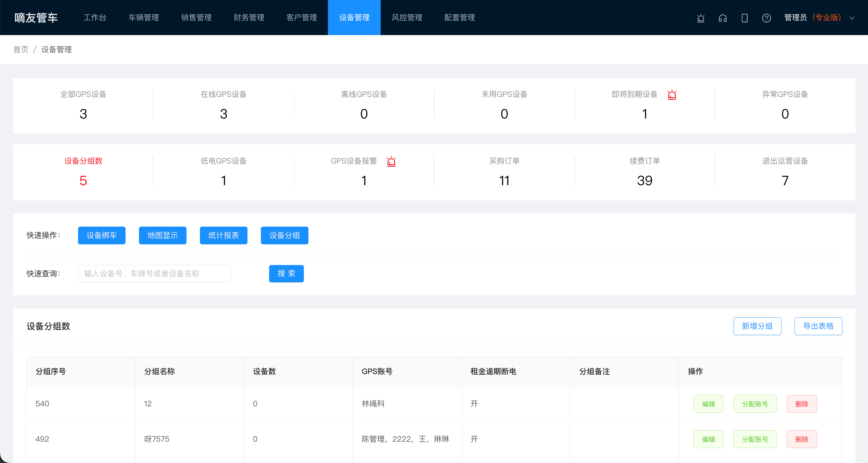This screenshot has height=463, width=868.
Task: Click the help question mark icon
Action: pyautogui.click(x=766, y=18)
